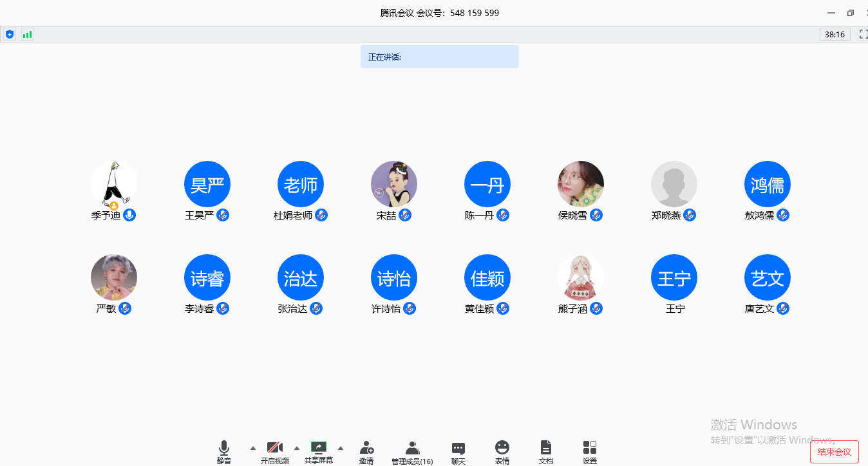868x466 pixels.
Task: Click the mic icon next to 季予迪
Action: [x=129, y=215]
